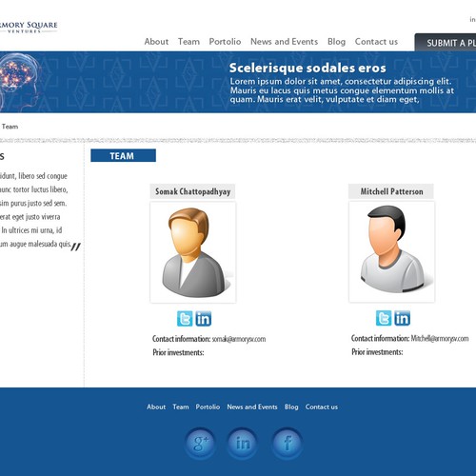Open Somak Chattopadhyay's Twitter icon
The image size is (476, 476).
click(x=185, y=319)
